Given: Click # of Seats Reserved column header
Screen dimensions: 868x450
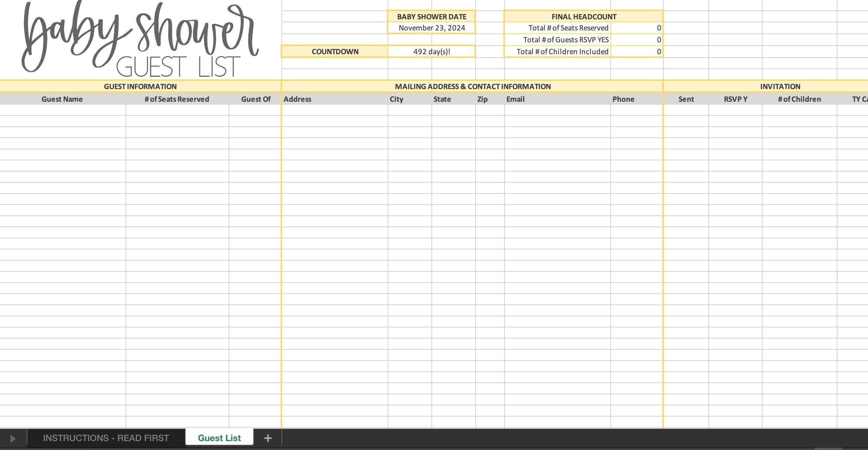Looking at the screenshot, I should pos(177,99).
